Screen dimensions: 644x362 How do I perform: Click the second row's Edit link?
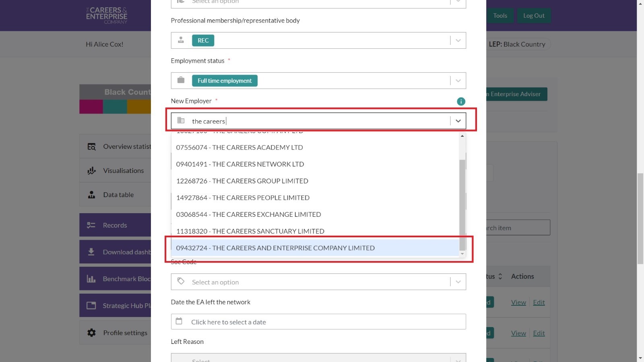pos(539,333)
